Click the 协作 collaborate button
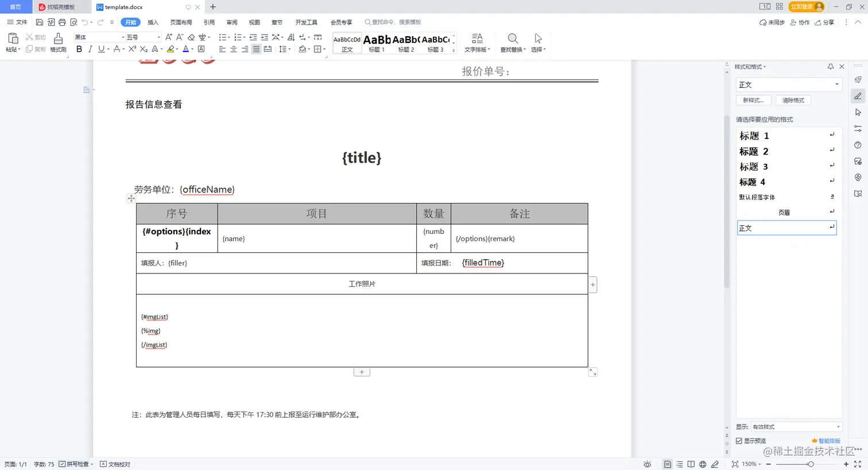This screenshot has width=868, height=470. (800, 22)
